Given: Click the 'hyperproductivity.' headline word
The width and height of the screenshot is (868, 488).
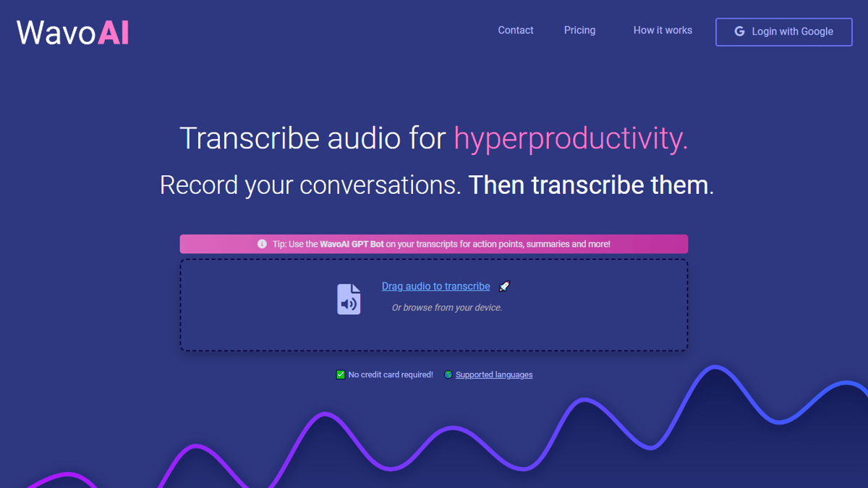Looking at the screenshot, I should (571, 138).
